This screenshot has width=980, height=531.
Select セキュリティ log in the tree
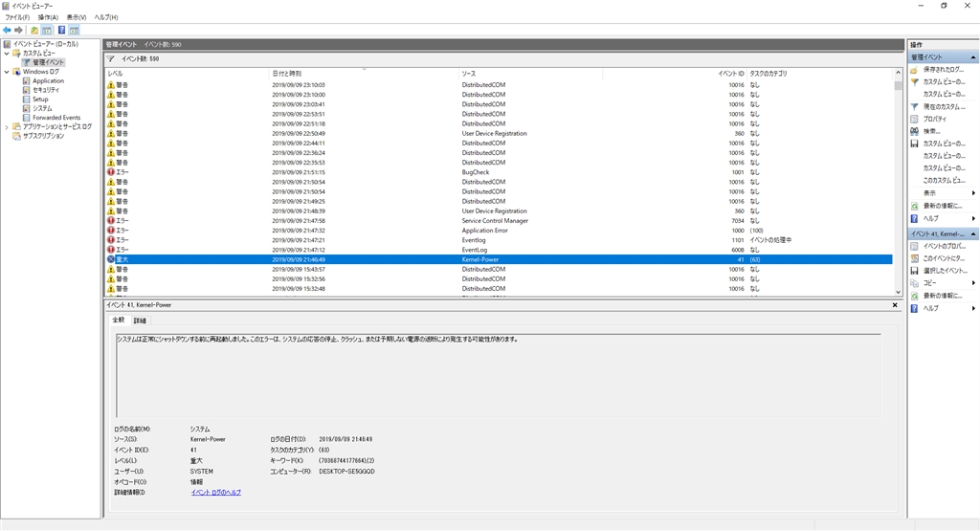46,90
